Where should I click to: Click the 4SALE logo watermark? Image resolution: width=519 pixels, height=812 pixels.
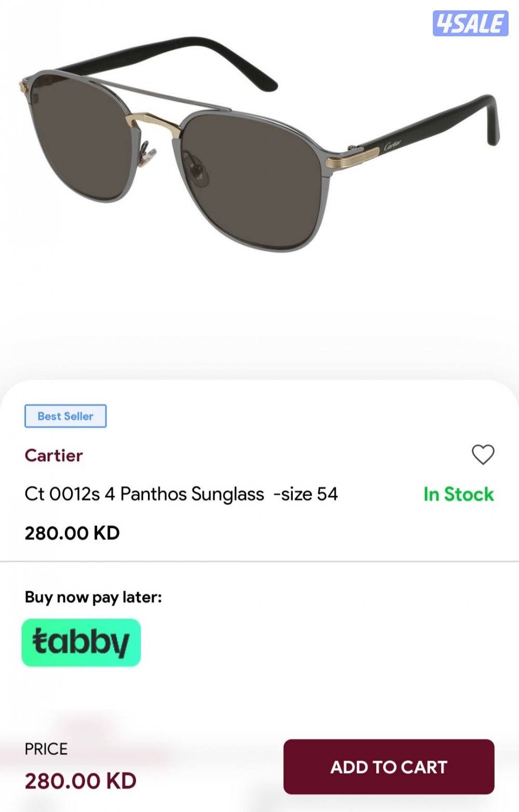470,23
